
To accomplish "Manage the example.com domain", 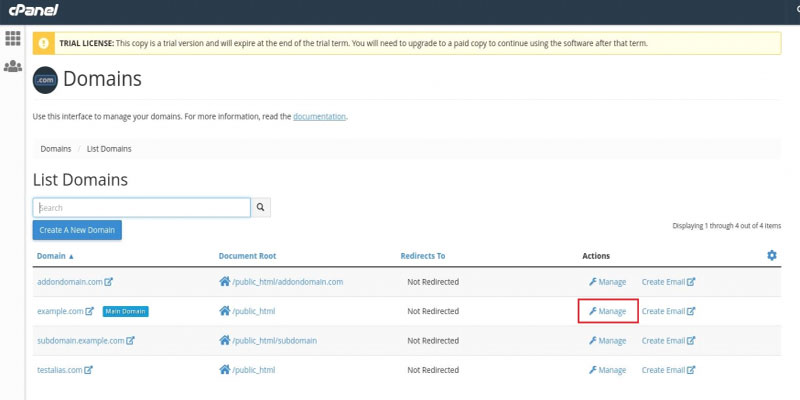I will pyautogui.click(x=608, y=311).
